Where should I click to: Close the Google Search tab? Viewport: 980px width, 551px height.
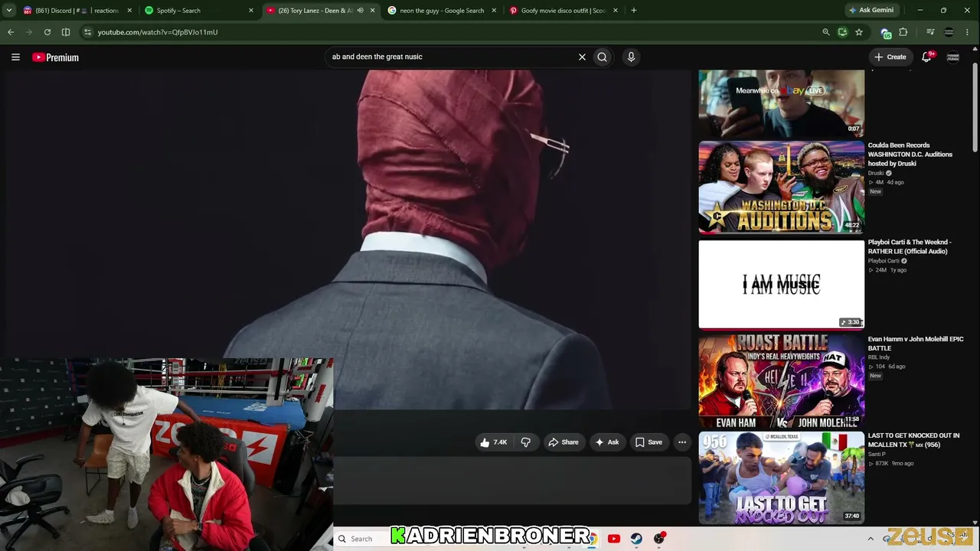click(494, 11)
